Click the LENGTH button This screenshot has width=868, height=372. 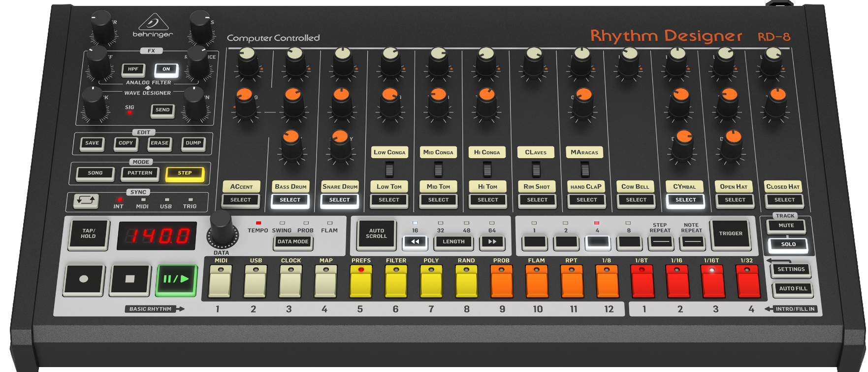[x=453, y=242]
